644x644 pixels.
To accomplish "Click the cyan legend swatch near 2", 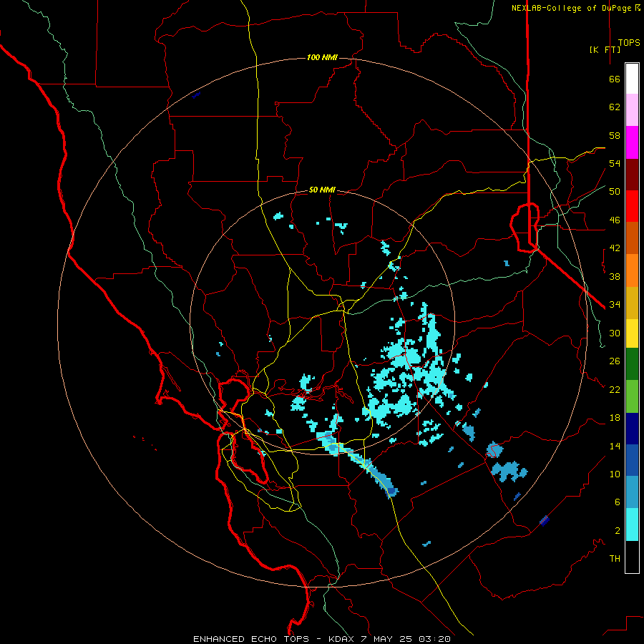I will click(632, 525).
